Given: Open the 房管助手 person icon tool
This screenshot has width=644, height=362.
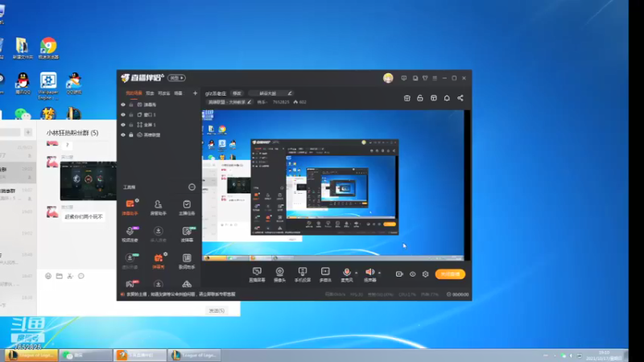Looking at the screenshot, I should (x=158, y=208).
